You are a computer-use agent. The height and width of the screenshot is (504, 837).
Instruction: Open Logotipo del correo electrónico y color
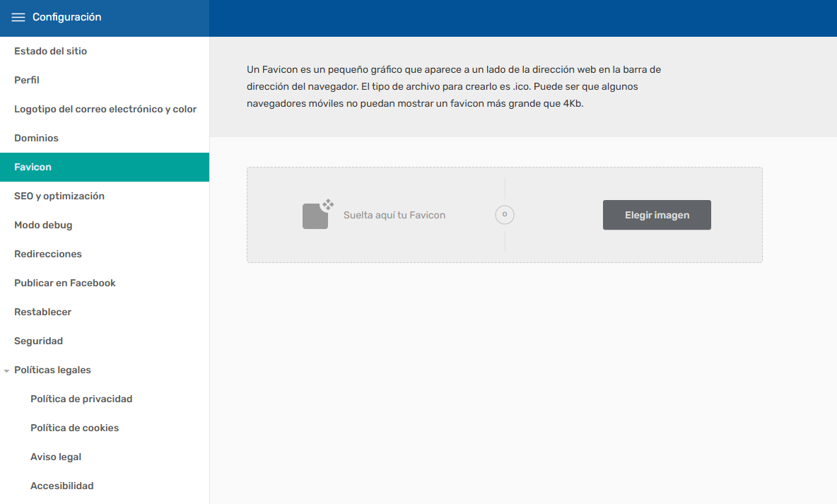pos(105,109)
